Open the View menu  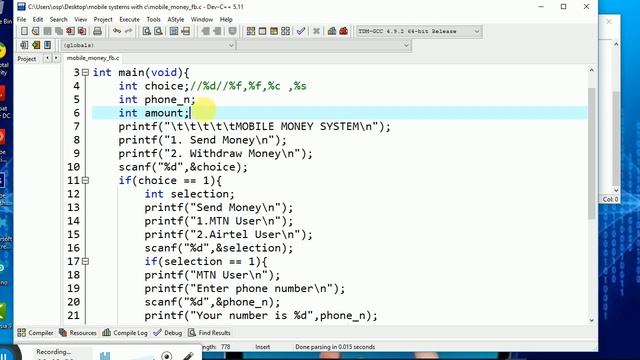pos(80,19)
